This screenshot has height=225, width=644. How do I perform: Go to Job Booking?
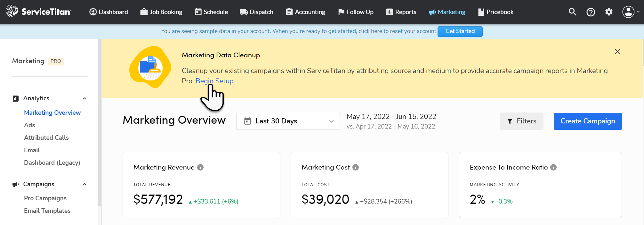[x=161, y=12]
